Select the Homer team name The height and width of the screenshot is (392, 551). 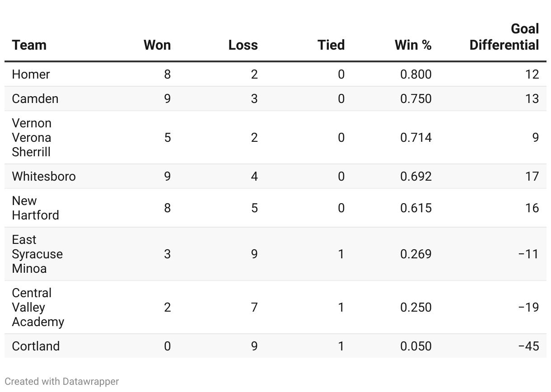(31, 74)
